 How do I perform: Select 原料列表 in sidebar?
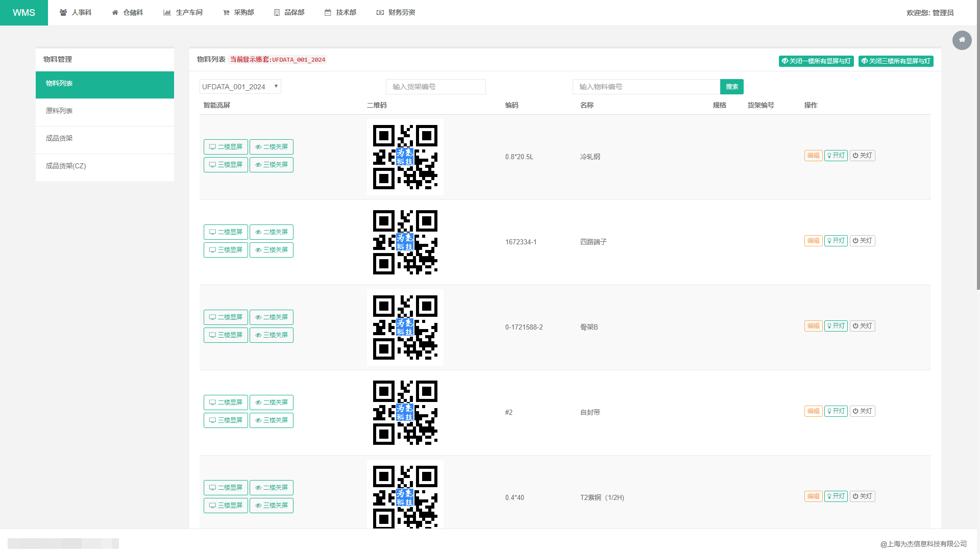105,112
